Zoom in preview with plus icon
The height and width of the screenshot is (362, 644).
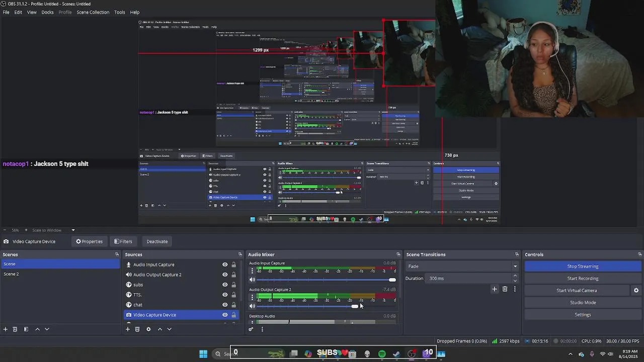26,230
